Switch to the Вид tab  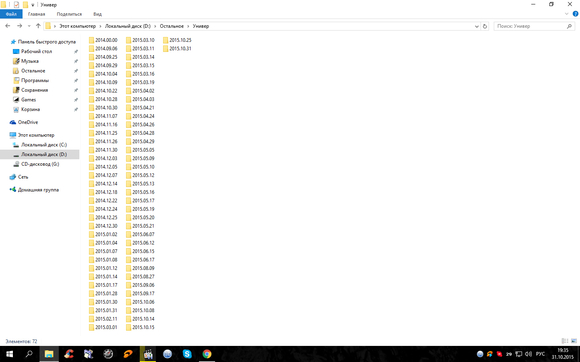[98, 14]
